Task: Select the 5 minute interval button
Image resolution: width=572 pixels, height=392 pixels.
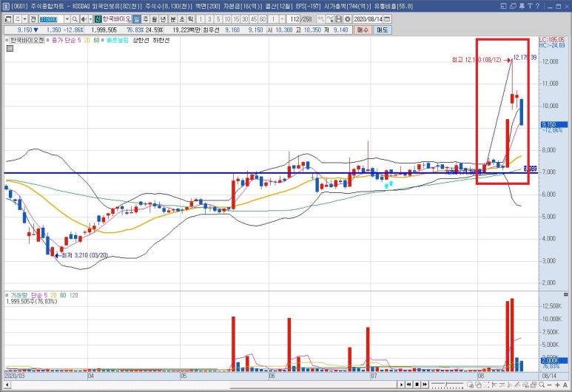Action: [x=218, y=18]
